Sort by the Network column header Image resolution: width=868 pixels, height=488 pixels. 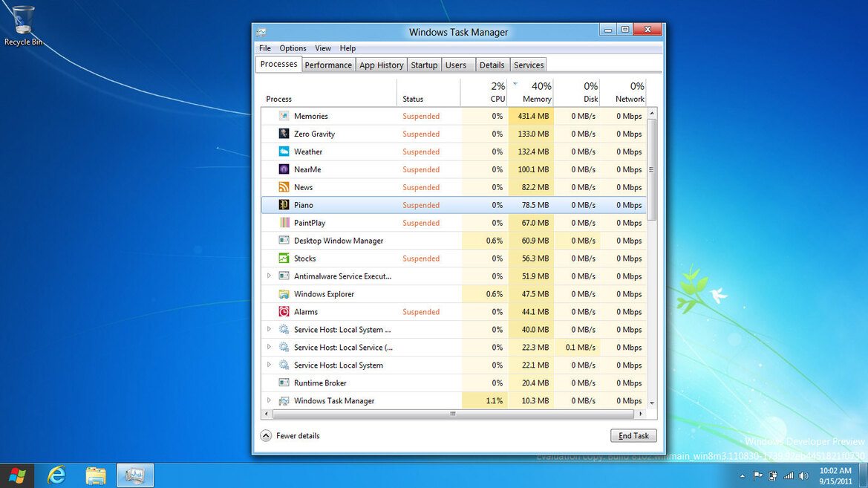pyautogui.click(x=623, y=92)
